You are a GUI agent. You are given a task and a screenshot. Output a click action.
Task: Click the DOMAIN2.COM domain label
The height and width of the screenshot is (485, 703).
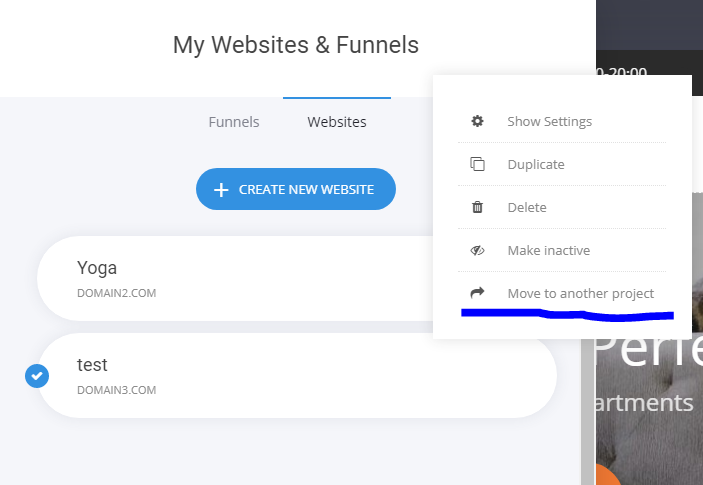click(x=116, y=294)
